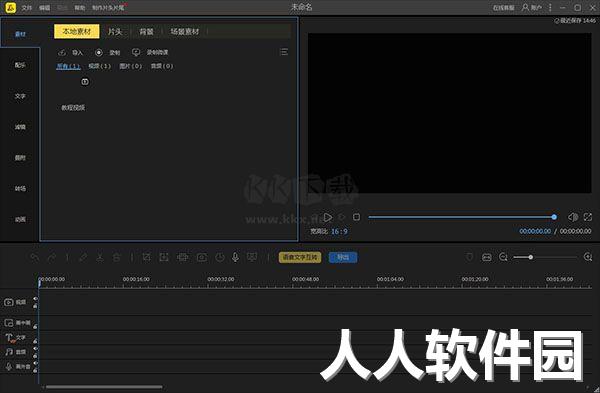
Task: Play the preview video
Action: pyautogui.click(x=328, y=217)
